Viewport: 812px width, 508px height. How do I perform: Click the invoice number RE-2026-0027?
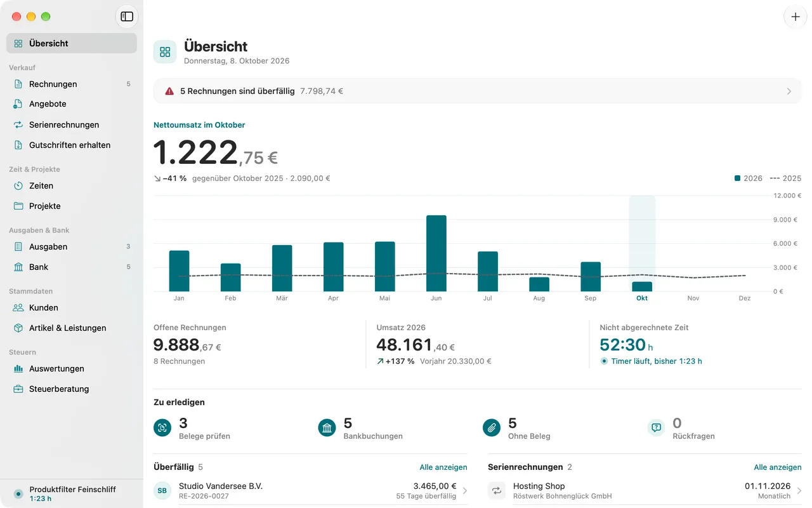point(204,497)
